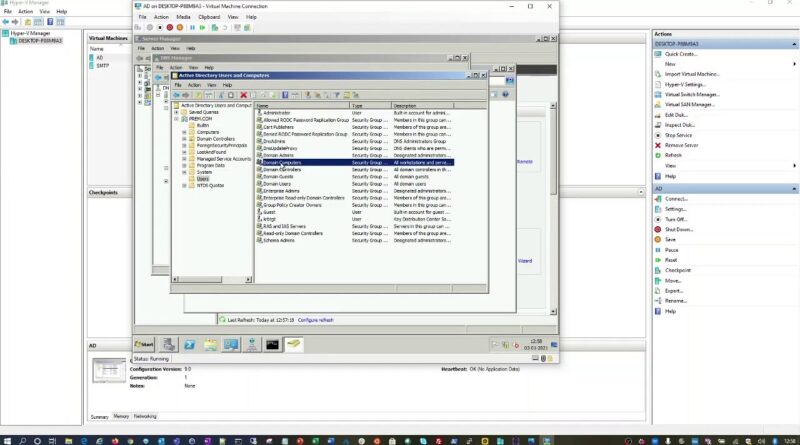Click the Description column header

click(x=422, y=106)
